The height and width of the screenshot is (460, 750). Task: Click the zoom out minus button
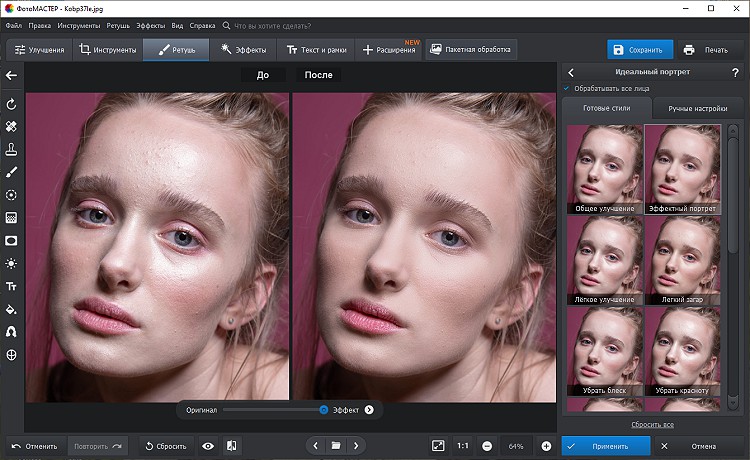click(x=487, y=445)
